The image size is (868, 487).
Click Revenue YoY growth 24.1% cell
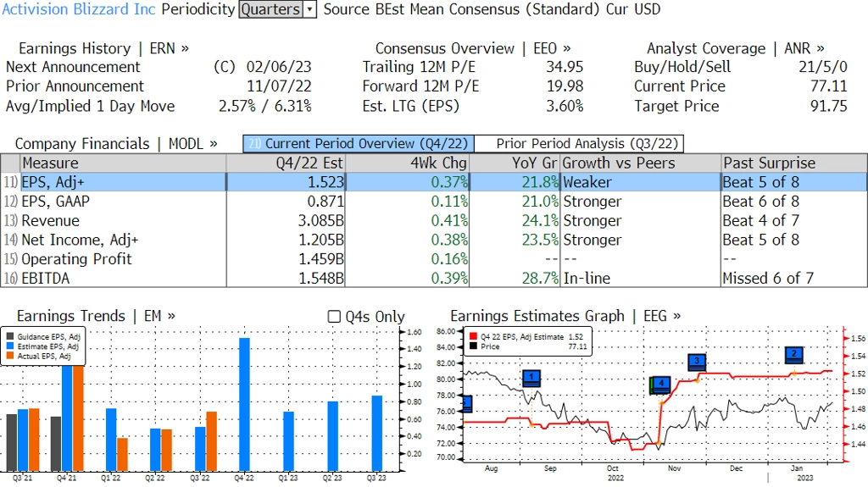(540, 220)
